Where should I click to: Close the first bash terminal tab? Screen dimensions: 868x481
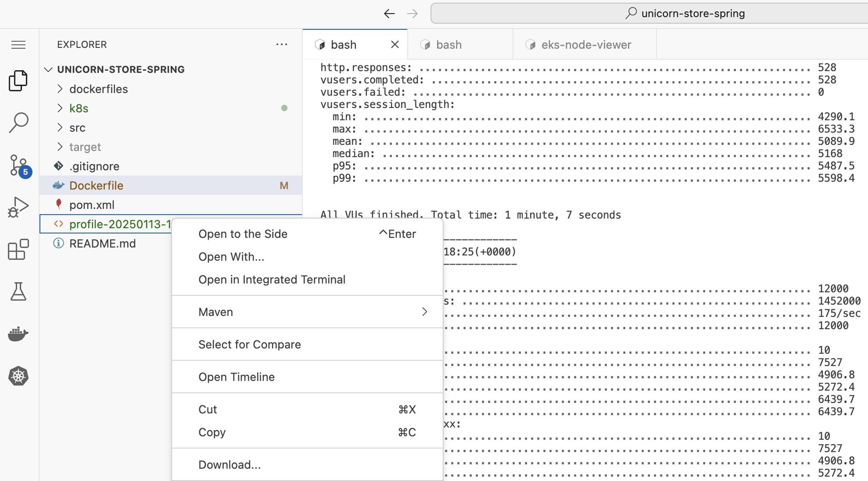pos(394,44)
